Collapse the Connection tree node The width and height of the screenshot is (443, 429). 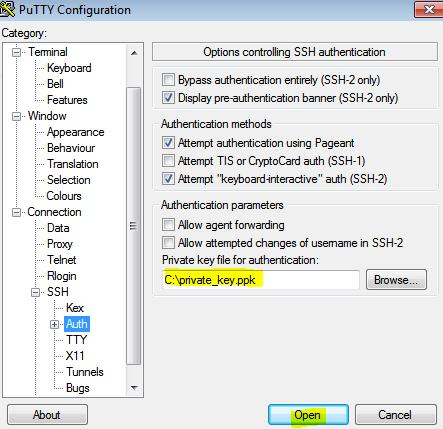point(16,212)
